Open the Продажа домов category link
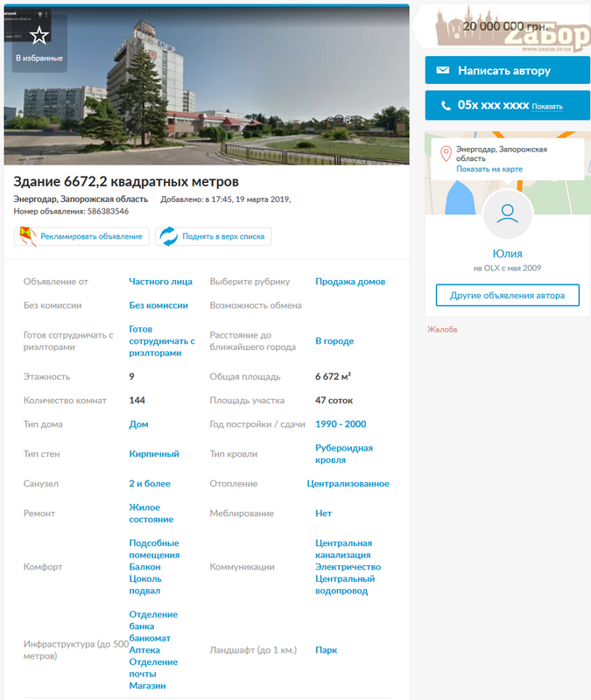Viewport: 591px width, 700px height. 350,282
